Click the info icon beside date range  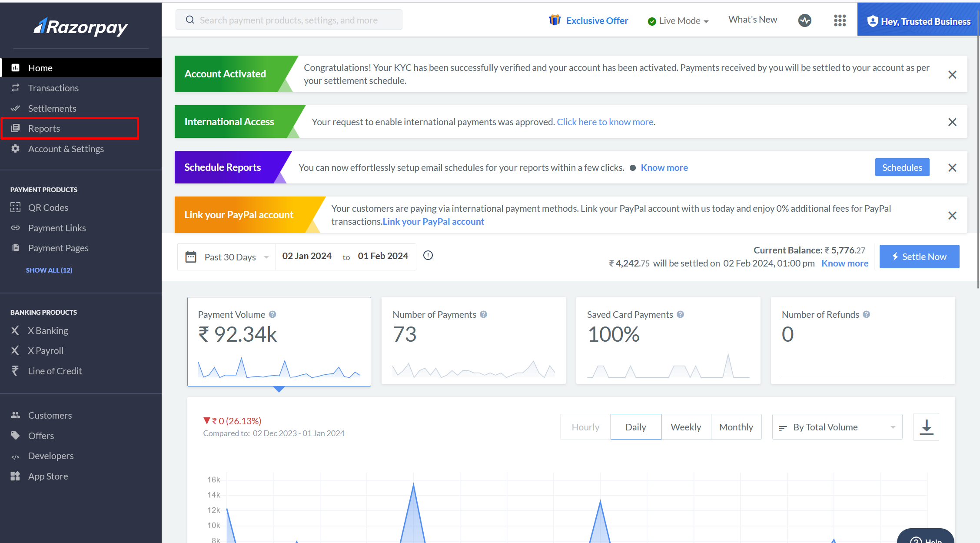428,256
